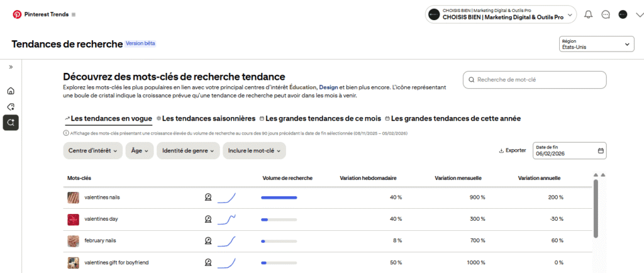Click the info icon beside Affichage des mots-clés

(65, 133)
